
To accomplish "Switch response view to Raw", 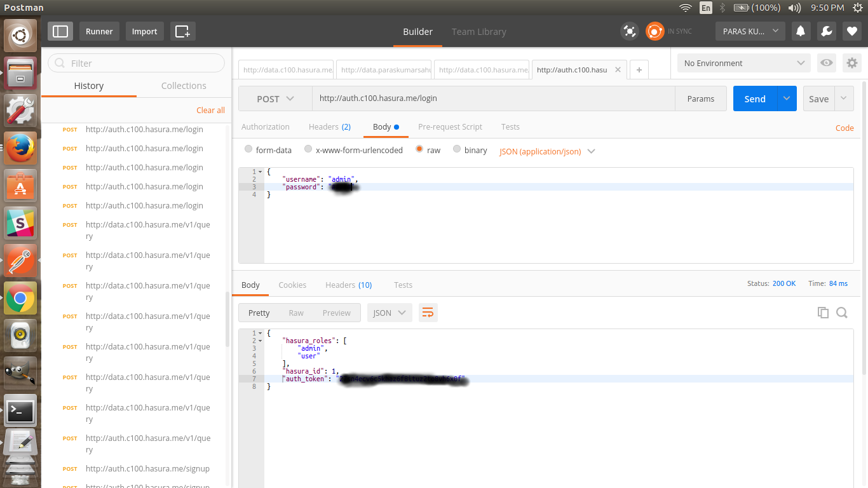I will (296, 313).
